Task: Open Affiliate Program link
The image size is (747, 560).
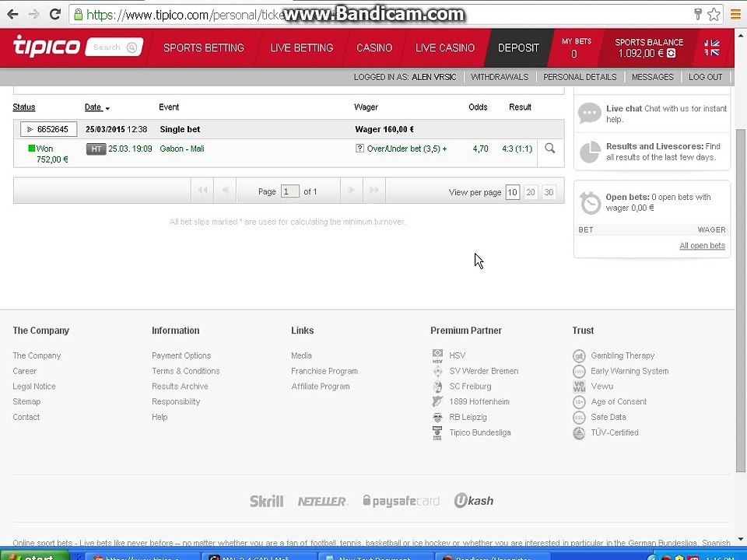Action: point(321,387)
